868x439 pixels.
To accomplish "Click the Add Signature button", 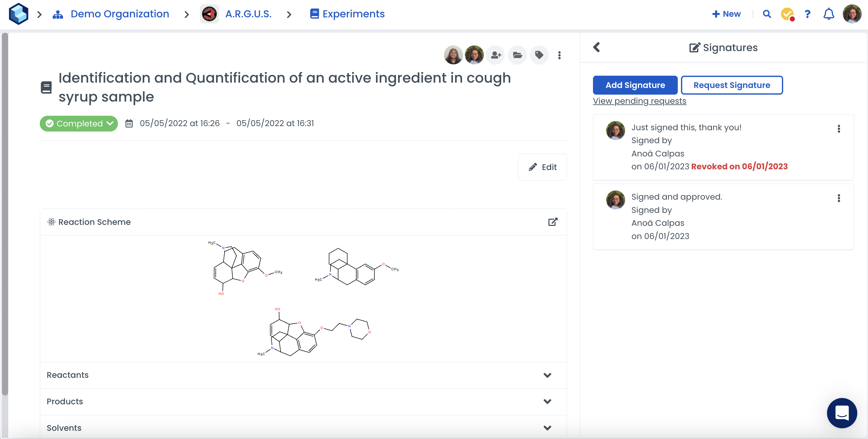I will coord(635,85).
